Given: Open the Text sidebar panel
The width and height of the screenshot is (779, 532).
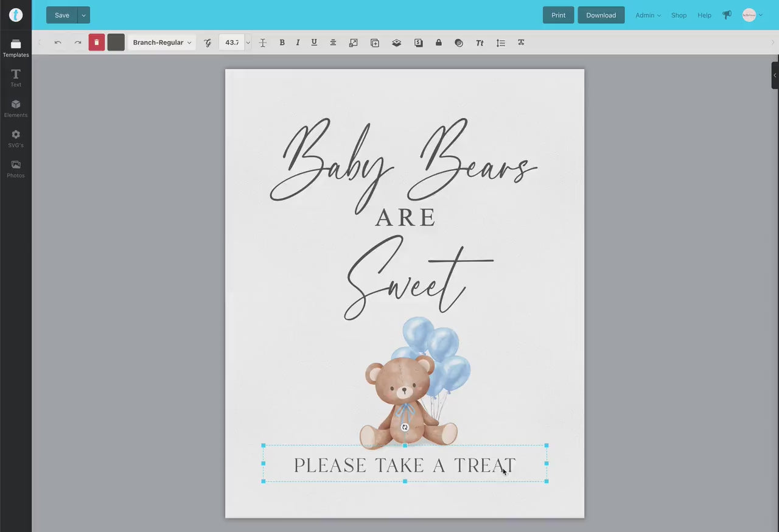Looking at the screenshot, I should coord(16,78).
